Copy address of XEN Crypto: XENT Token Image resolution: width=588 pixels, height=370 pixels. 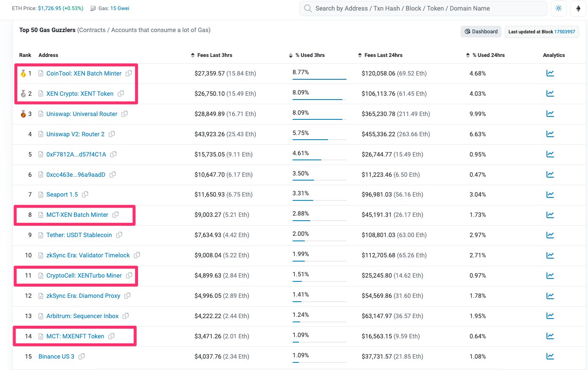point(121,93)
